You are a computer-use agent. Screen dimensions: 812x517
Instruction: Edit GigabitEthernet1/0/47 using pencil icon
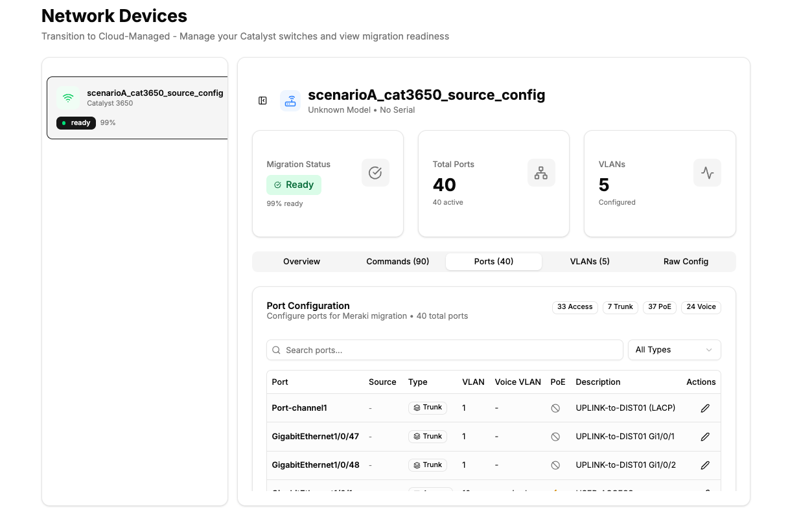(705, 437)
